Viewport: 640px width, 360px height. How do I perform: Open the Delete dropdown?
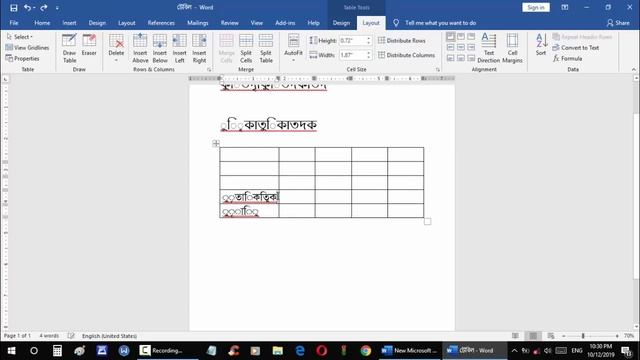pyautogui.click(x=116, y=48)
